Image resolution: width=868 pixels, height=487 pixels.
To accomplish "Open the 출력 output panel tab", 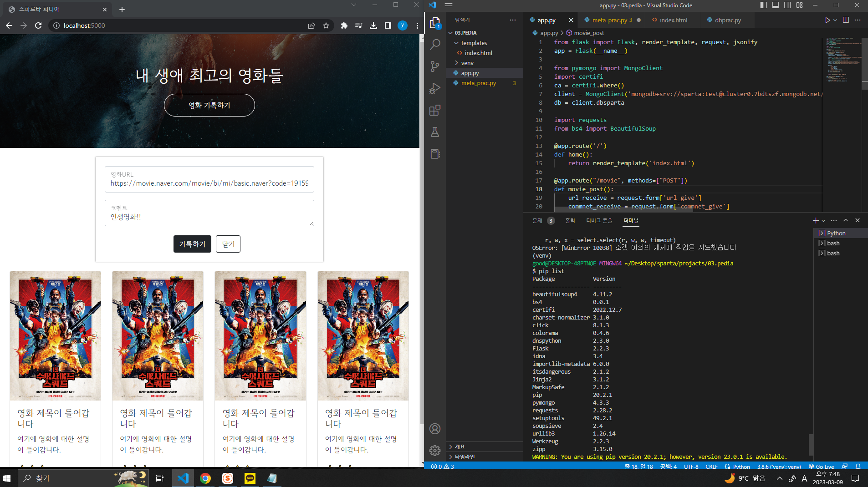I will [x=570, y=220].
